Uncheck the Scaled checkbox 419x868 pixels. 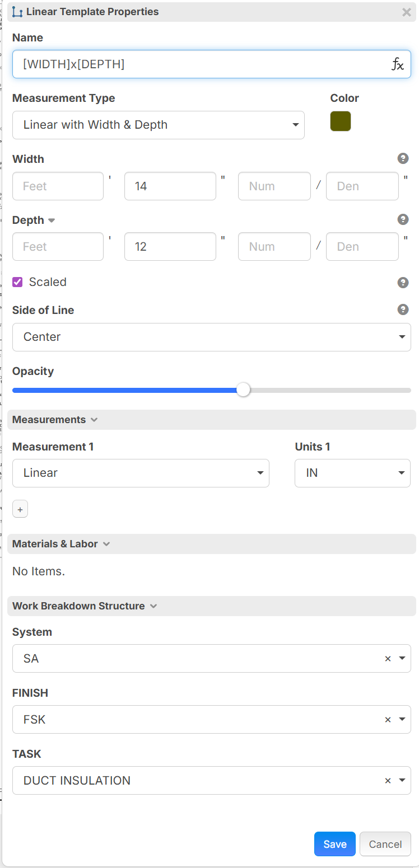pos(18,282)
